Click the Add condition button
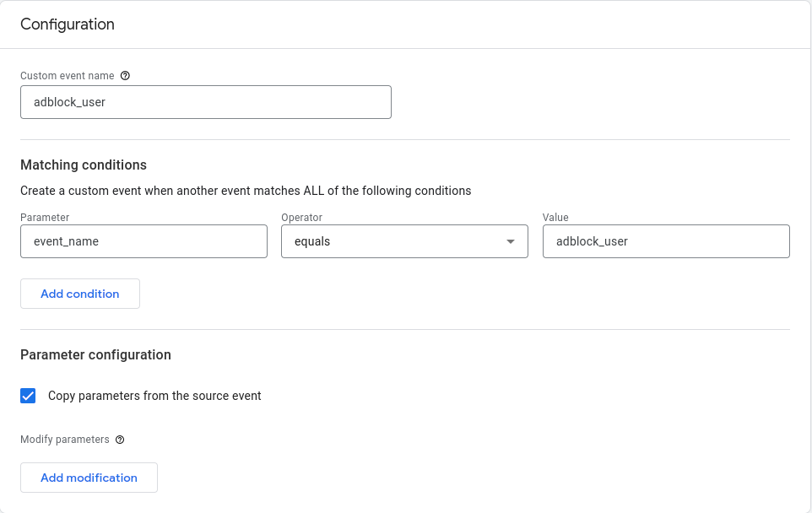Viewport: 812px width, 513px height. [79, 294]
